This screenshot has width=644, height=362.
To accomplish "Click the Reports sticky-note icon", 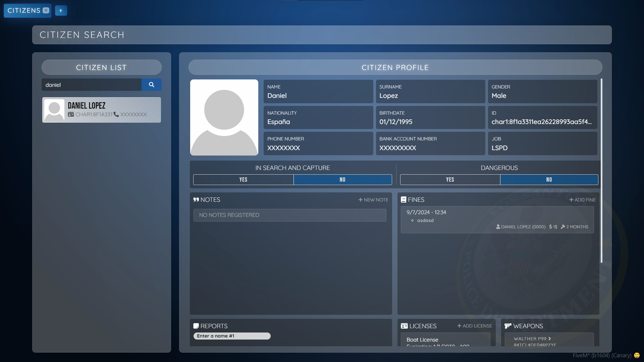I will click(196, 326).
